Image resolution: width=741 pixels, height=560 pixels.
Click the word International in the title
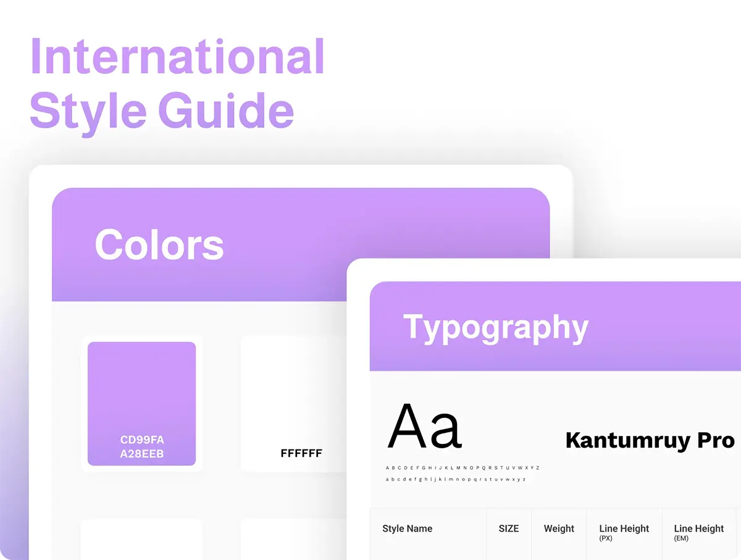pos(177,57)
